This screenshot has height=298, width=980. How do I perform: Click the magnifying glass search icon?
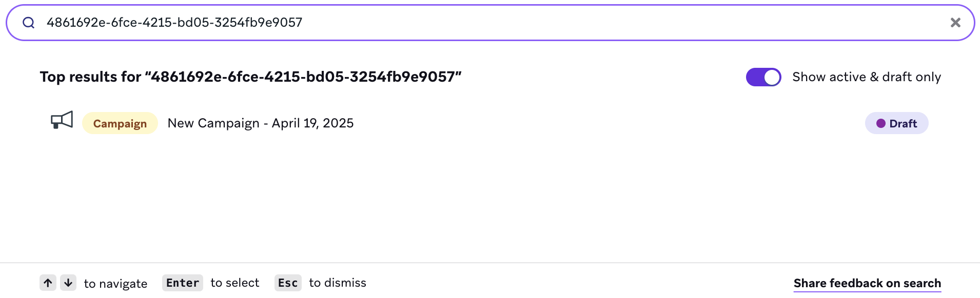pyautogui.click(x=29, y=23)
